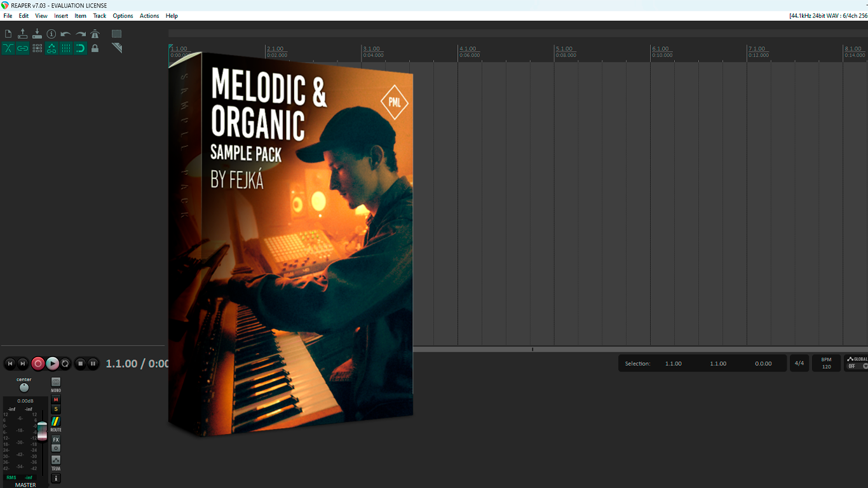
Task: Click the Pause button in the transport
Action: (x=93, y=363)
